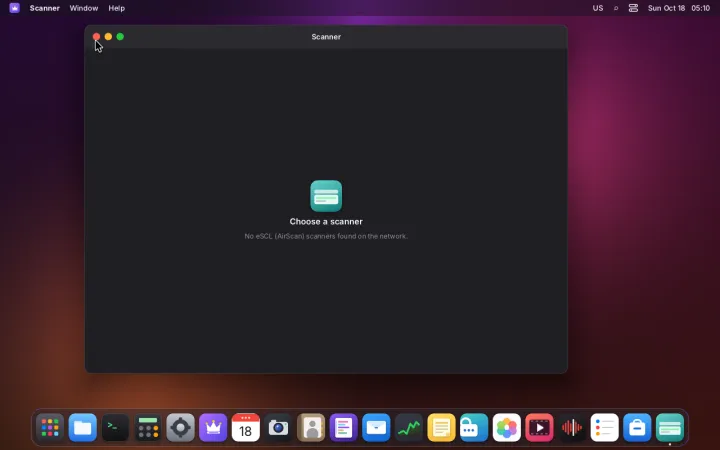Open the Contacts app in dock
Viewport: 720px width, 450px height.
(x=311, y=428)
